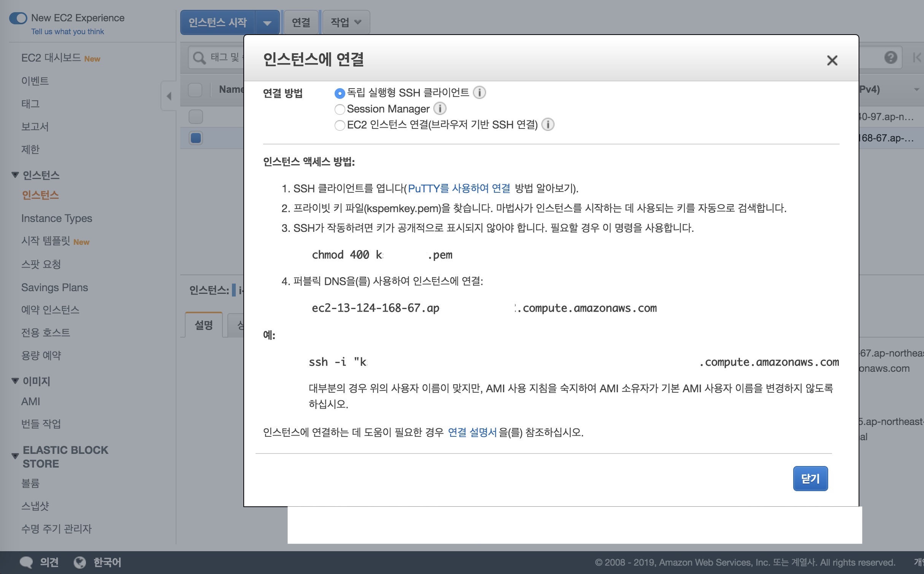Open the PuTTY를 사용하여 연결 link
The height and width of the screenshot is (574, 924).
[459, 188]
